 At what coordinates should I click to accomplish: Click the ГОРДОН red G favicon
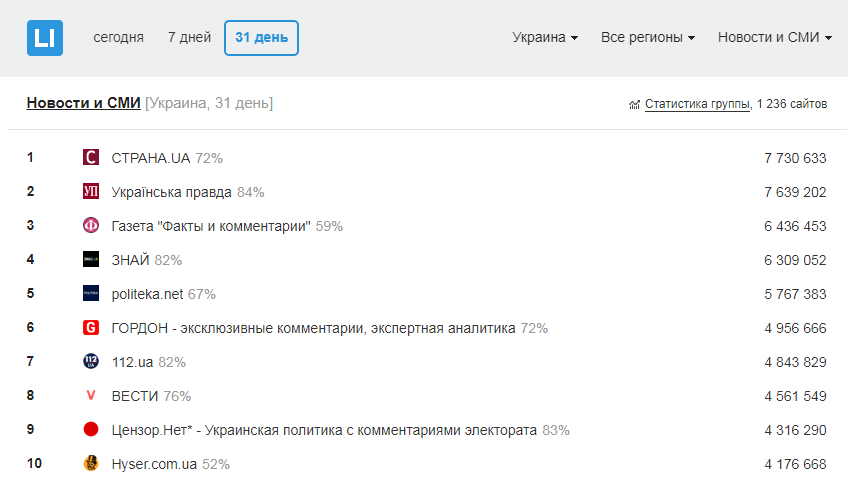[x=91, y=328]
